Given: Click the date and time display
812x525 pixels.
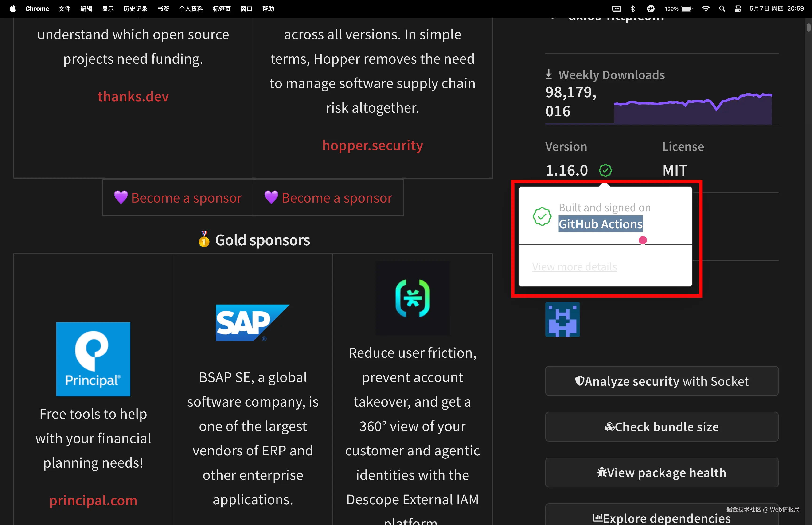Looking at the screenshot, I should [777, 8].
